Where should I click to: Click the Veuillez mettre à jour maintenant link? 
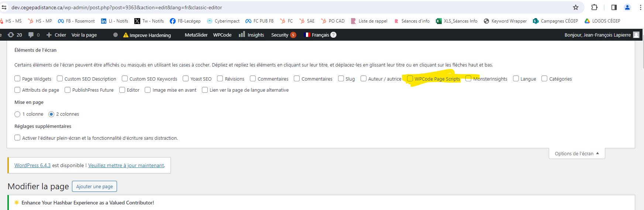coord(126,165)
